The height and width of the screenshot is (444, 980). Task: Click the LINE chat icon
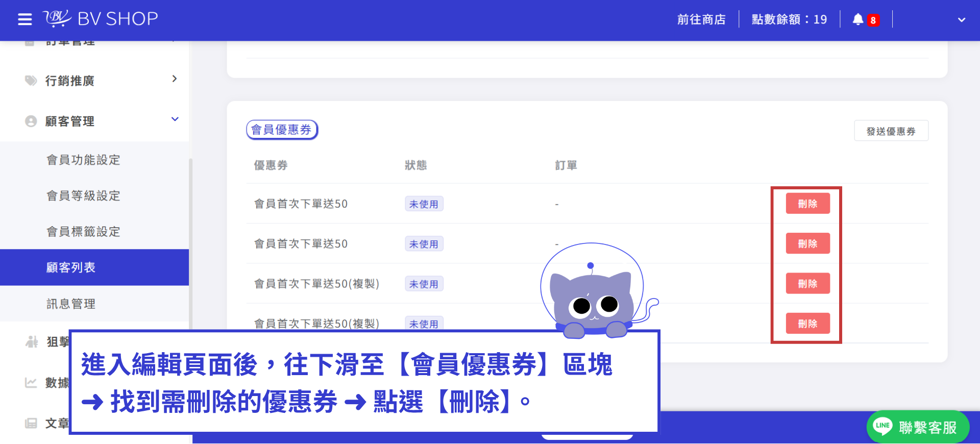pyautogui.click(x=883, y=426)
